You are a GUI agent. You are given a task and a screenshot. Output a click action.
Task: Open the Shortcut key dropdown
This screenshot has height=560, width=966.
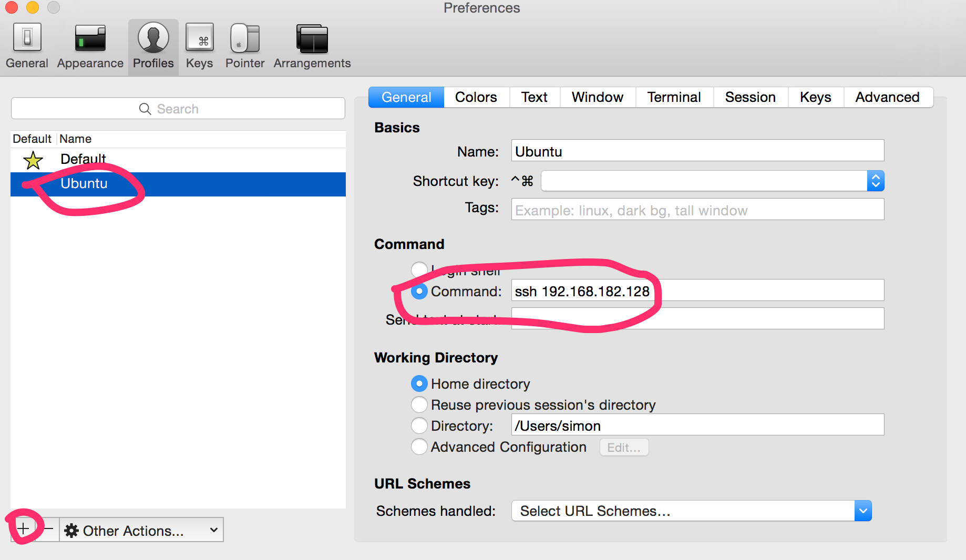point(713,181)
